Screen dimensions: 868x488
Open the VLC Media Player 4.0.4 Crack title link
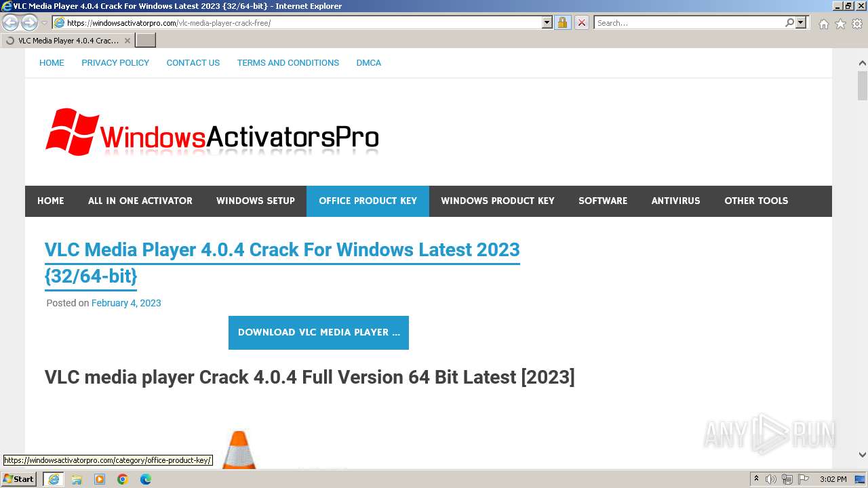tap(282, 262)
